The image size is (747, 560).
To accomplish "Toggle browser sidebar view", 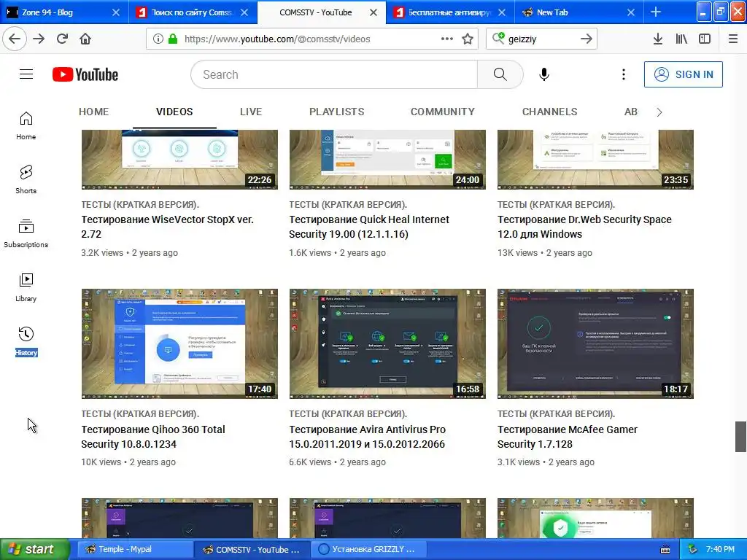I will tap(705, 39).
